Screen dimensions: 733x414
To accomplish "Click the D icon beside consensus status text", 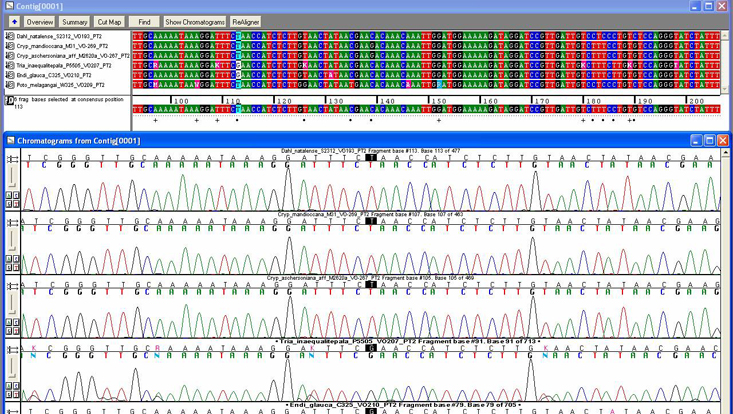I will click(x=9, y=101).
